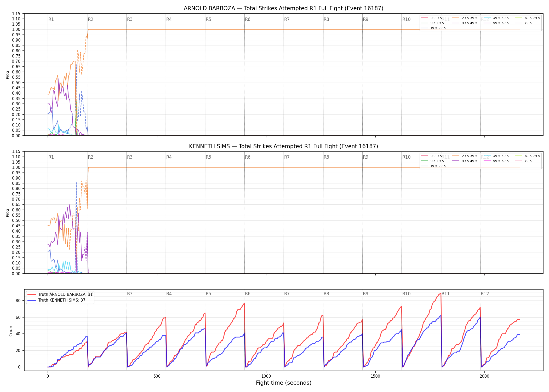Click the R8 round label in Barboza chart
Viewport: 549px width, 392px height.
click(326, 19)
